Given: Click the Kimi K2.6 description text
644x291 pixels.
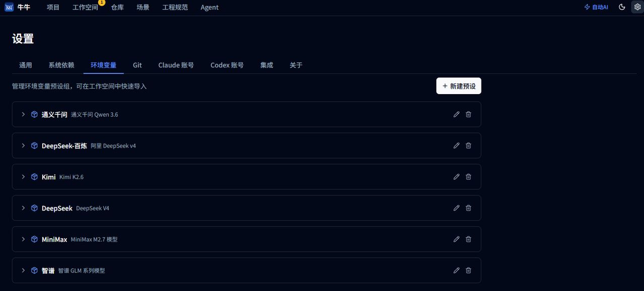Looking at the screenshot, I should coord(71,177).
